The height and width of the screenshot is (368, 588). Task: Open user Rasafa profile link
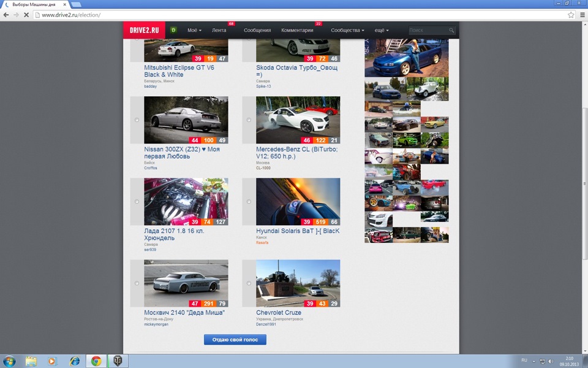(262, 243)
